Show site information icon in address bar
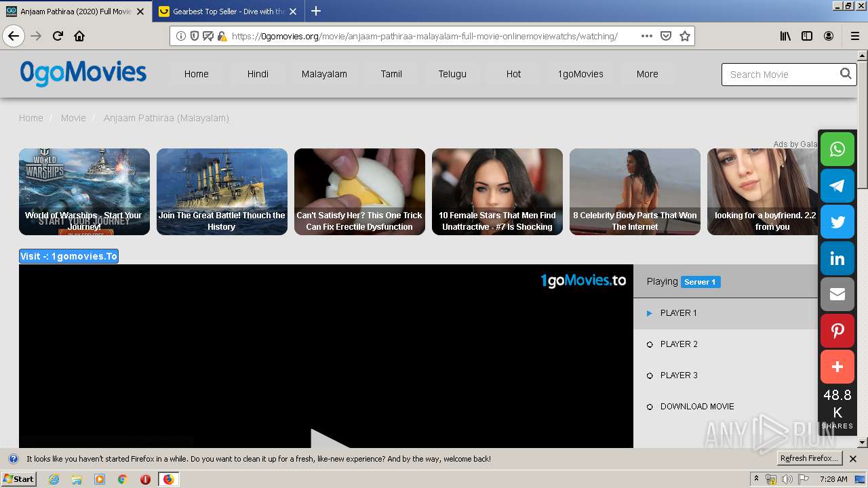This screenshot has width=868, height=488. pos(181,36)
